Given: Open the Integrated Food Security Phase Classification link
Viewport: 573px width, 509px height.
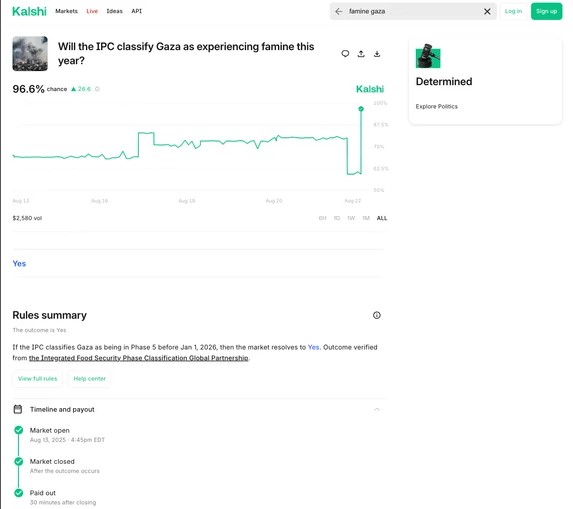Looking at the screenshot, I should click(138, 358).
